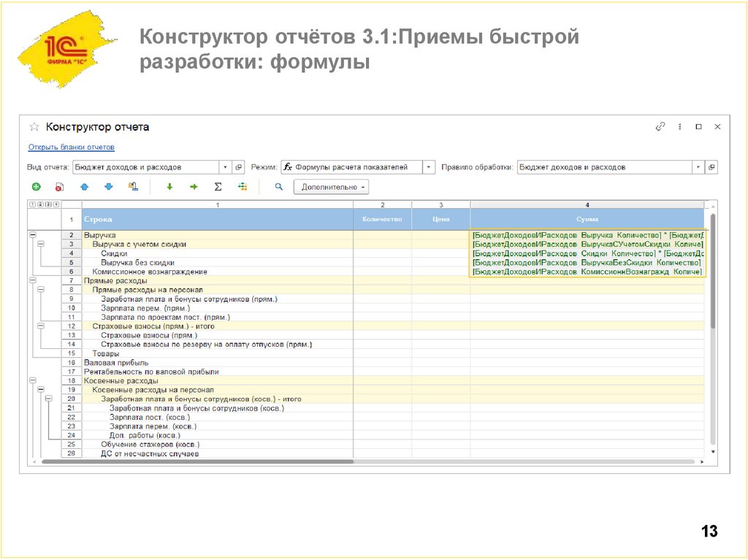This screenshot has width=748, height=560.
Task: Click the colored grid structure icon
Action: coord(242,186)
